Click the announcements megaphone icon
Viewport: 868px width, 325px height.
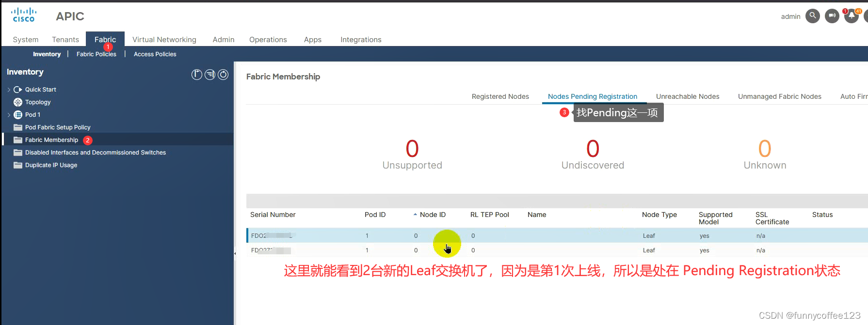[832, 16]
